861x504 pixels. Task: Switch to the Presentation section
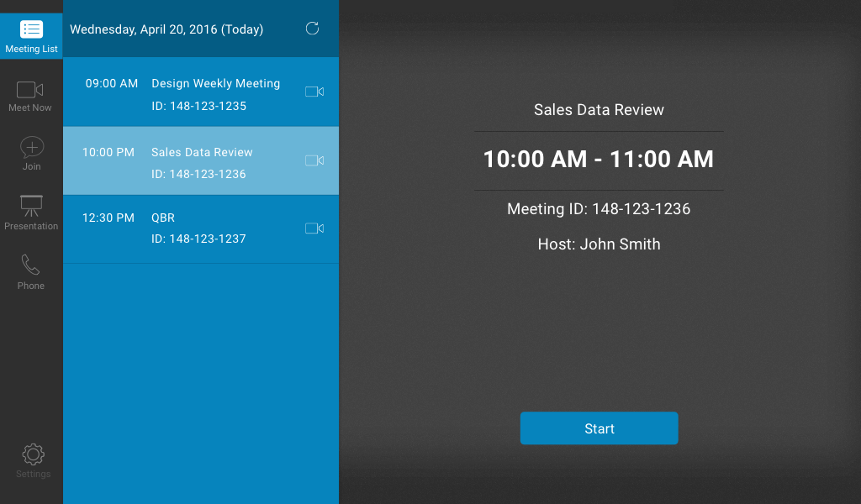coord(31,213)
